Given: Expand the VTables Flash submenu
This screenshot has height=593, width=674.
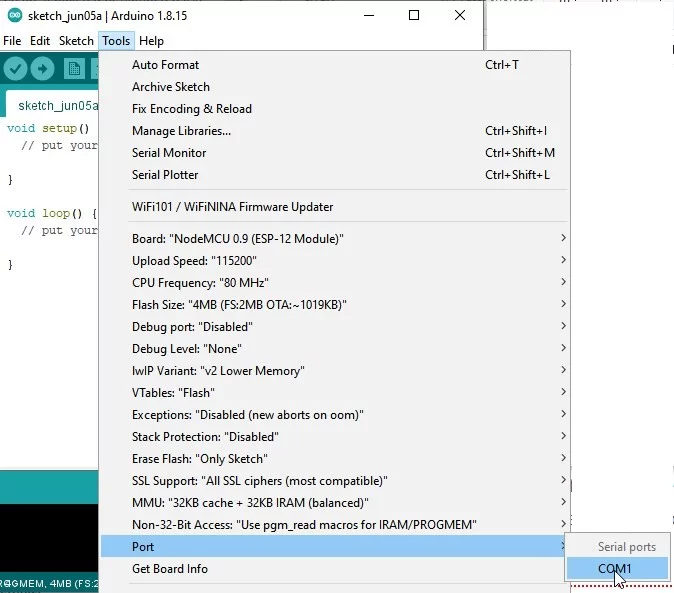Looking at the screenshot, I should tap(335, 393).
